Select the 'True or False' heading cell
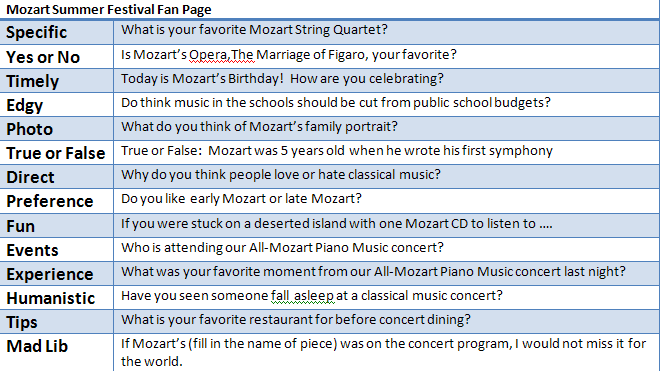The image size is (660, 371). click(56, 152)
